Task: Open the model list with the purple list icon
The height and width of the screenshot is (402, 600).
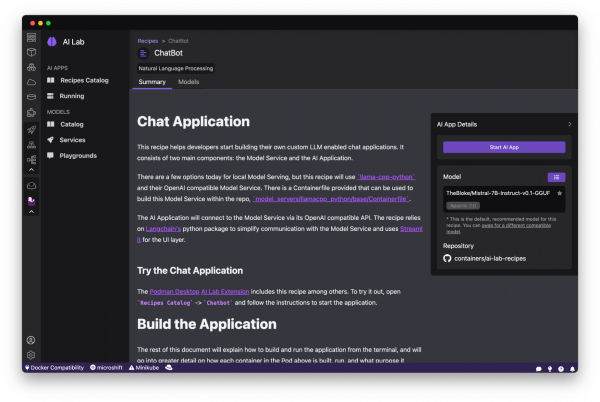Action: coord(556,177)
